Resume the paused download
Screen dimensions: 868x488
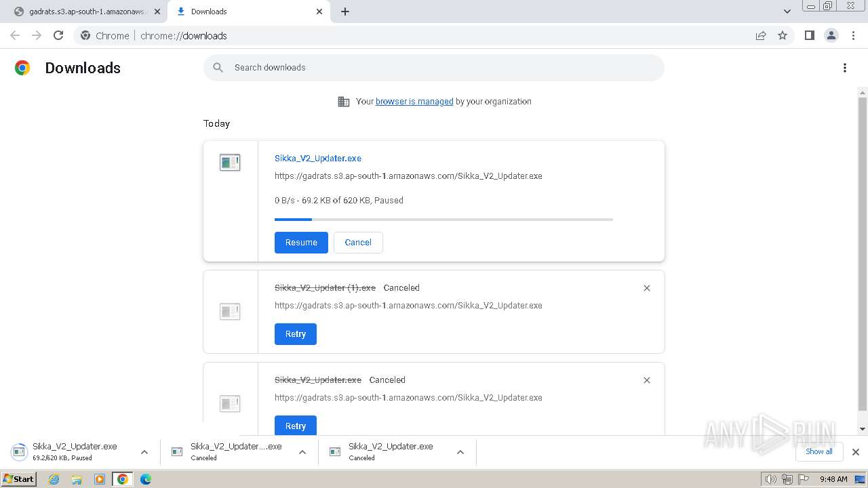(301, 243)
